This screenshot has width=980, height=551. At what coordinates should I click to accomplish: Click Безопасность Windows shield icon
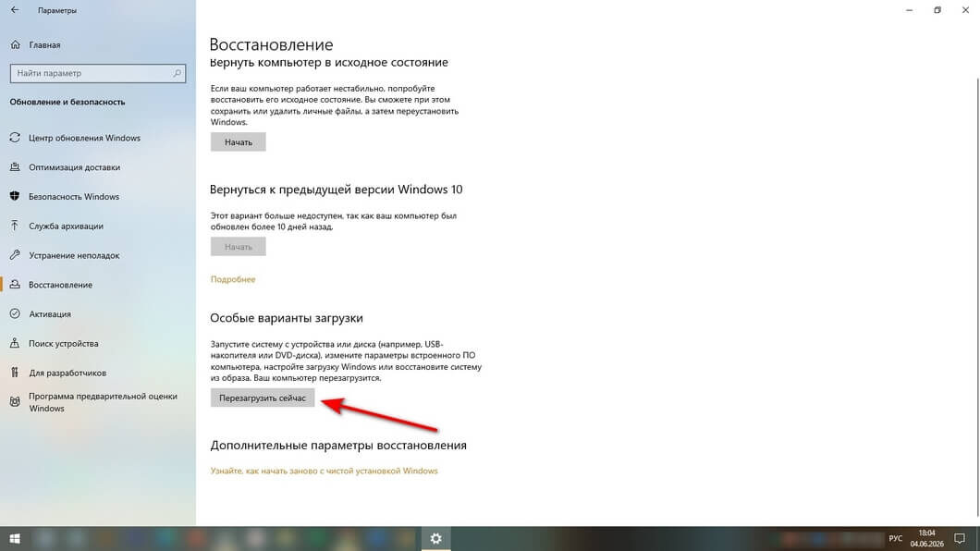click(x=15, y=196)
